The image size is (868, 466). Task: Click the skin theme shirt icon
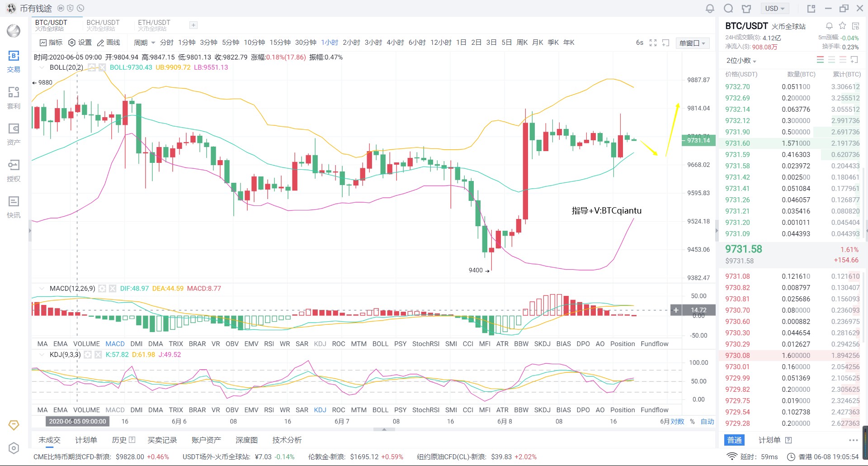click(x=746, y=9)
